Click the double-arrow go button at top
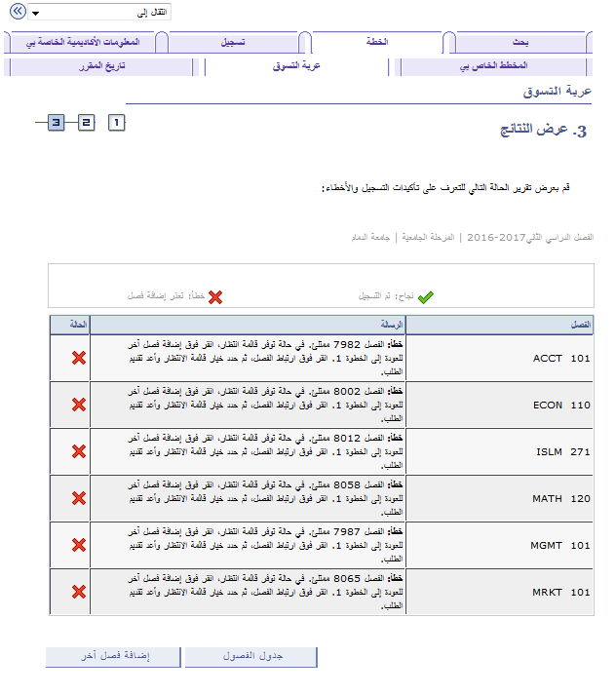 (18, 13)
